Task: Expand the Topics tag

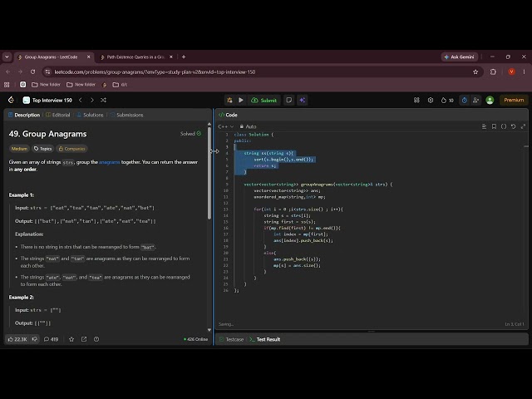Action: pyautogui.click(x=42, y=149)
